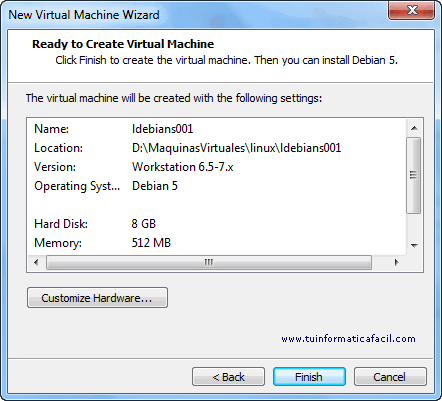Select the Memory value 512 MB
Viewport: 442px width, 401px height.
point(151,243)
